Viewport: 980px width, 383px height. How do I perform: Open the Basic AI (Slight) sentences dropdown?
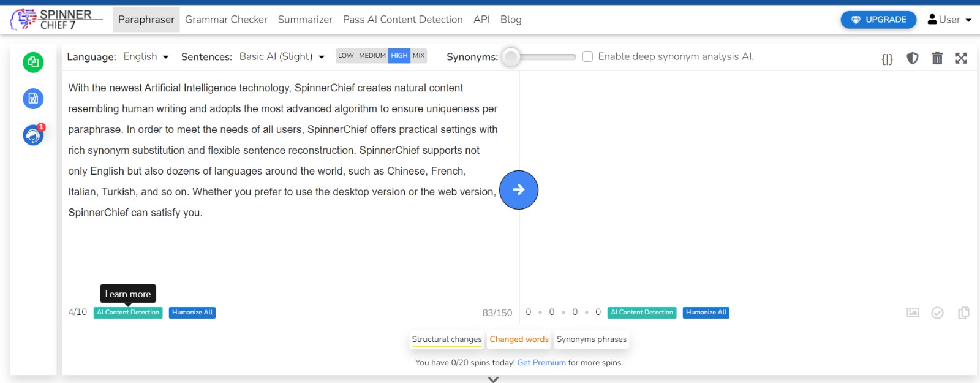(282, 56)
